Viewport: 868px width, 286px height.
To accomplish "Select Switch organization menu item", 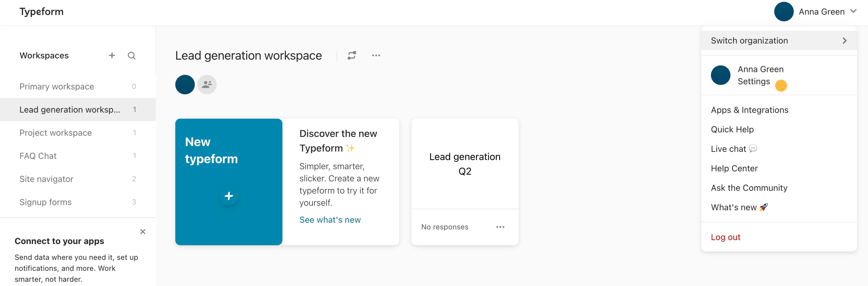I will (x=779, y=41).
